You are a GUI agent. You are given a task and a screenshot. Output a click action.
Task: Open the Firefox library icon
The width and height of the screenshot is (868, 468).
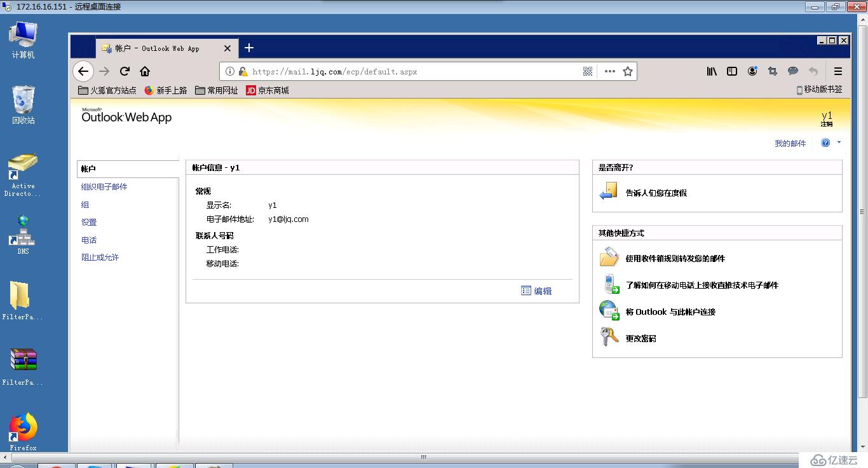[x=712, y=71]
